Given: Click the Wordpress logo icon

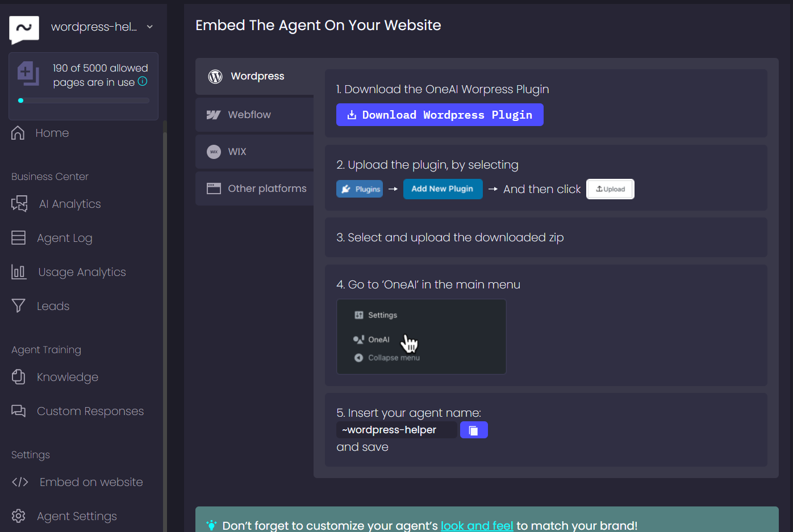Looking at the screenshot, I should 215,76.
